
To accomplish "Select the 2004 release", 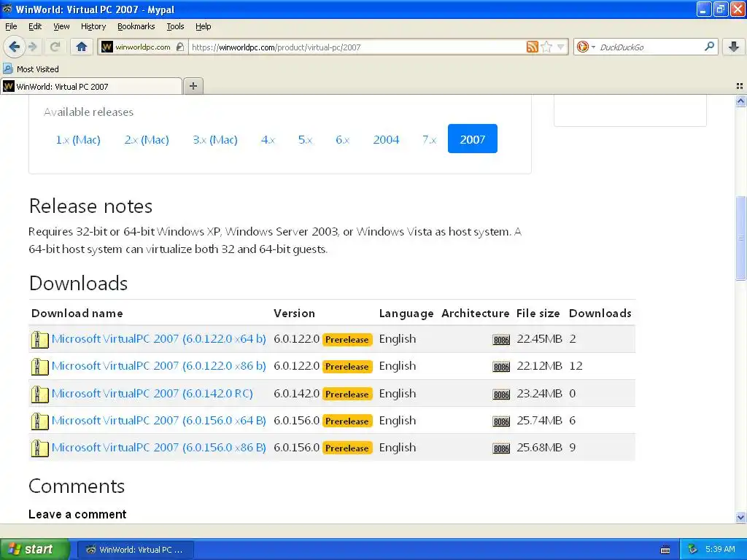I will (386, 139).
